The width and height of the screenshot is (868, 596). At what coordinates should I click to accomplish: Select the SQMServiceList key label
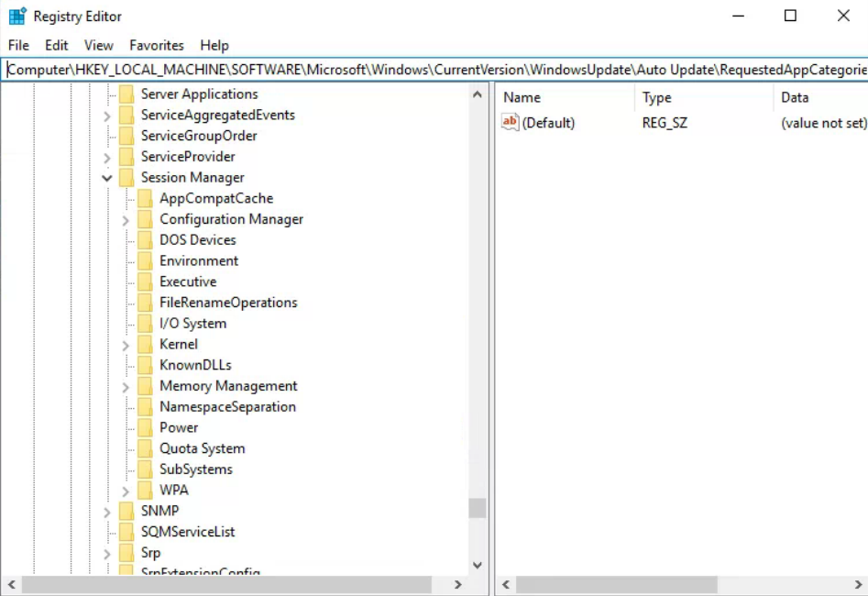coord(188,532)
